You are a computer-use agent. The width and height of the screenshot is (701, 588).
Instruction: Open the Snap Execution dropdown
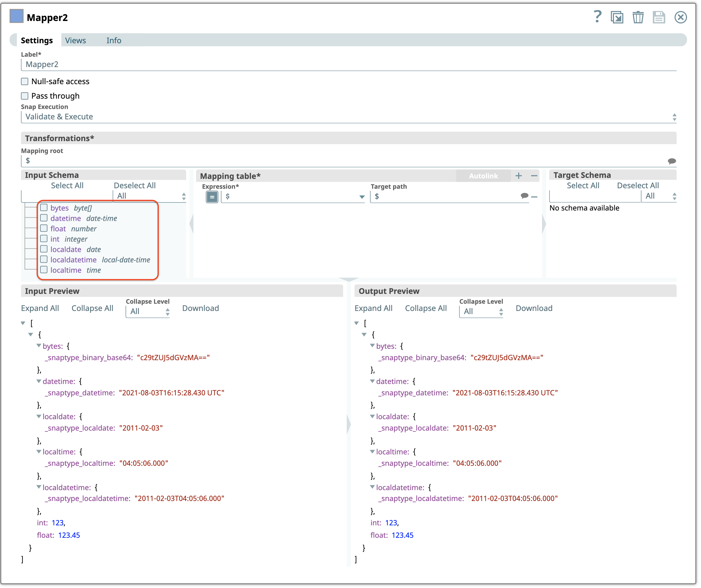click(x=347, y=117)
